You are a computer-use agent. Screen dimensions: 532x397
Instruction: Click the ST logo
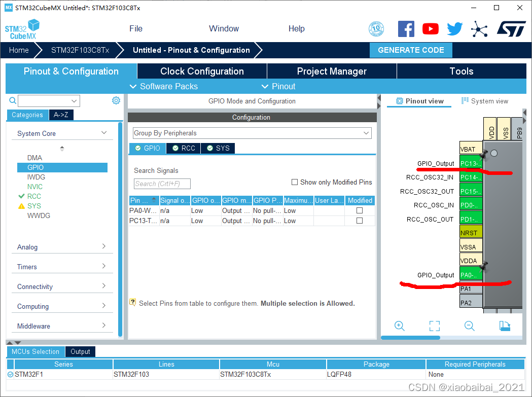[511, 29]
